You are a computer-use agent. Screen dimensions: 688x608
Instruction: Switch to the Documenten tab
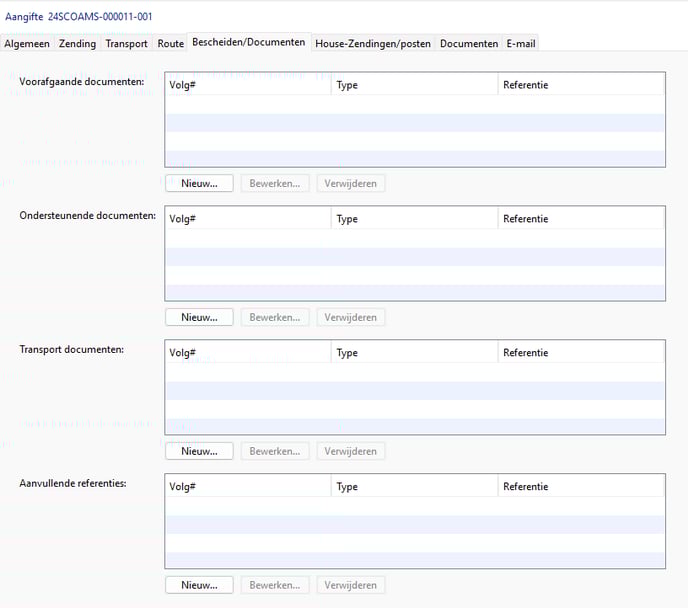pyautogui.click(x=469, y=43)
